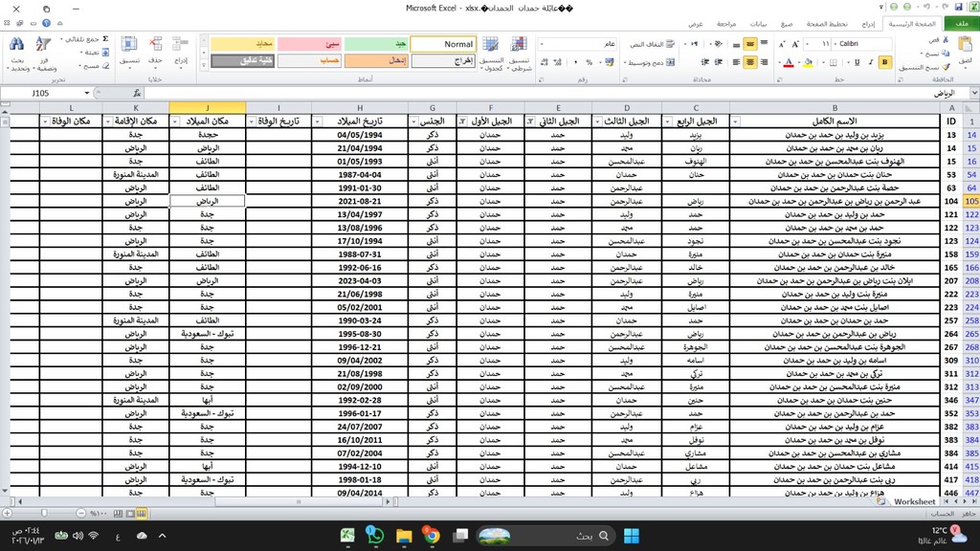Click the horizontal scrollbar thumb
980x551 pixels.
[299, 501]
